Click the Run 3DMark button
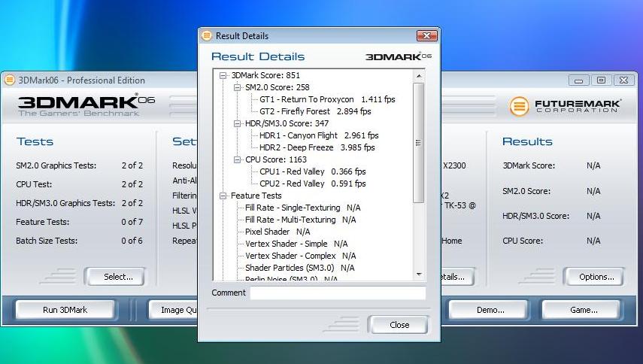The width and height of the screenshot is (643, 364). [65, 310]
